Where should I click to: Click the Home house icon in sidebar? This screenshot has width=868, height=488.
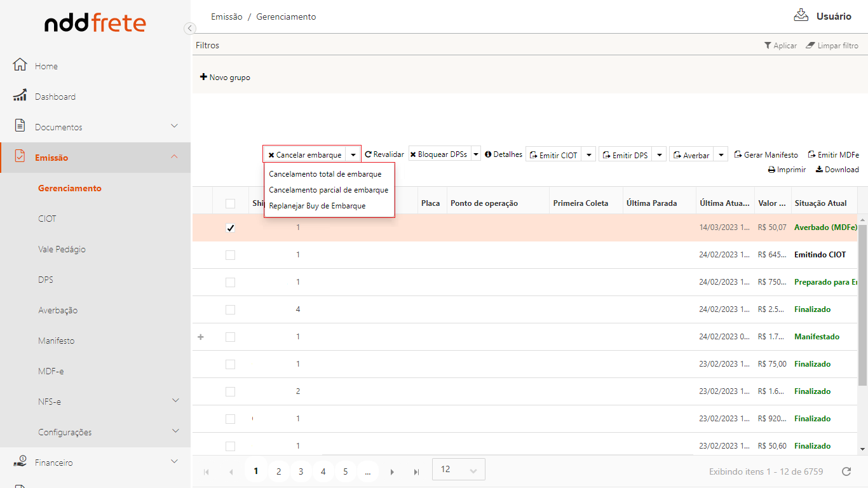coord(20,65)
